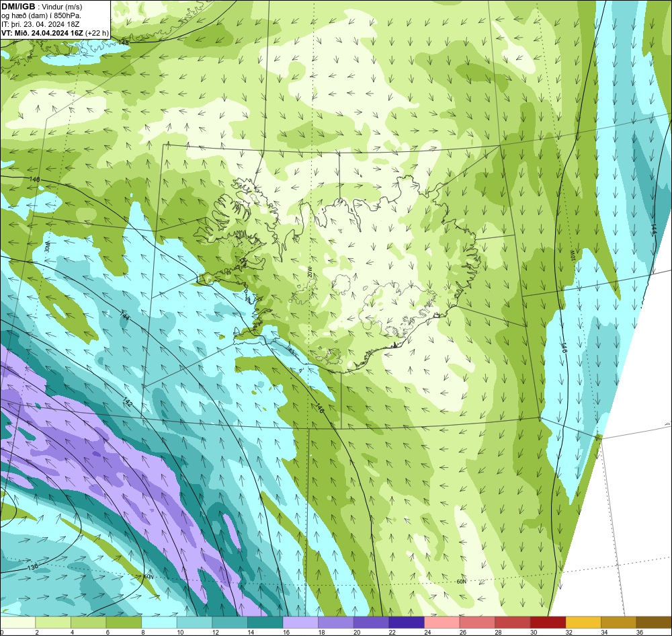Click 'og hæð (dam) í 850hPa.' text
Screen dimensions: 672x636
(x=41, y=15)
